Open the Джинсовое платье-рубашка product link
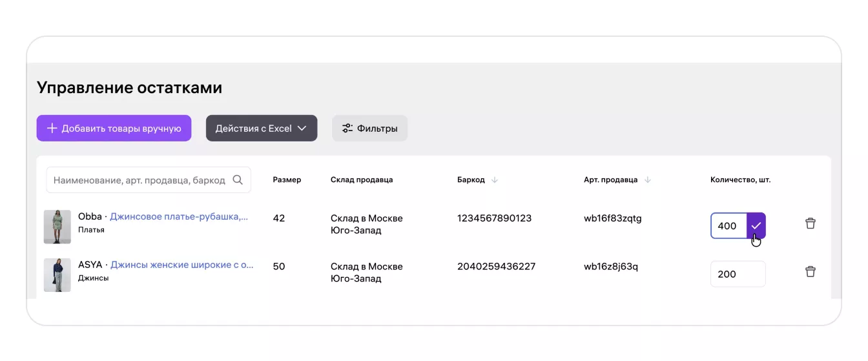The height and width of the screenshot is (361, 868). (x=179, y=217)
